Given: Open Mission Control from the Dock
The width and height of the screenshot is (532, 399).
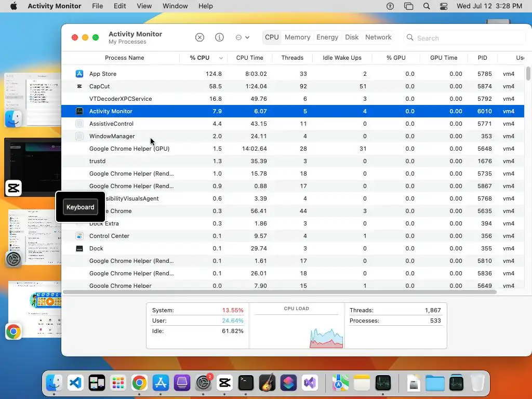Looking at the screenshot, I should tap(97, 383).
